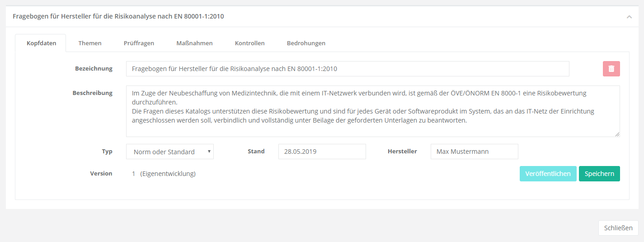Click the Version value '1 (Eigenentwicklung)'
The image size is (644, 242).
(x=164, y=174)
